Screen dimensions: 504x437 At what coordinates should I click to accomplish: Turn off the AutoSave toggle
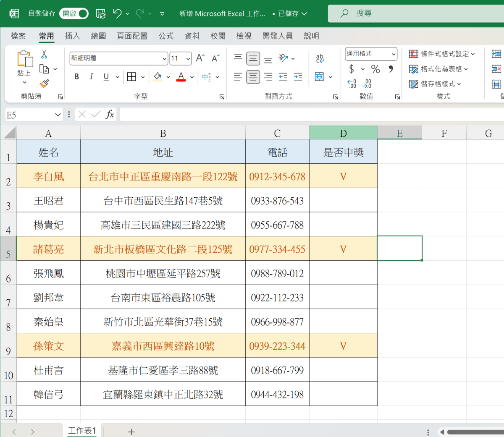point(74,13)
